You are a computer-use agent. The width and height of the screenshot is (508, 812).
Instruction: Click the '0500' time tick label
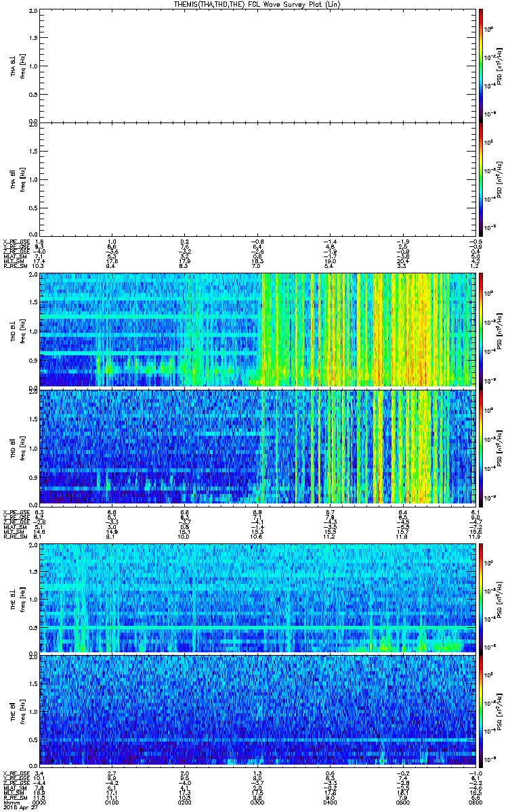(x=402, y=802)
